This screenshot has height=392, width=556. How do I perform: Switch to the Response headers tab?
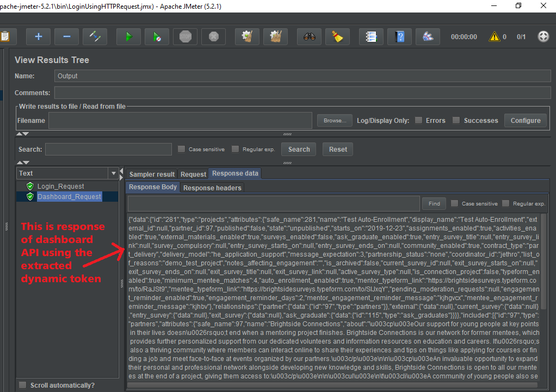click(x=212, y=188)
